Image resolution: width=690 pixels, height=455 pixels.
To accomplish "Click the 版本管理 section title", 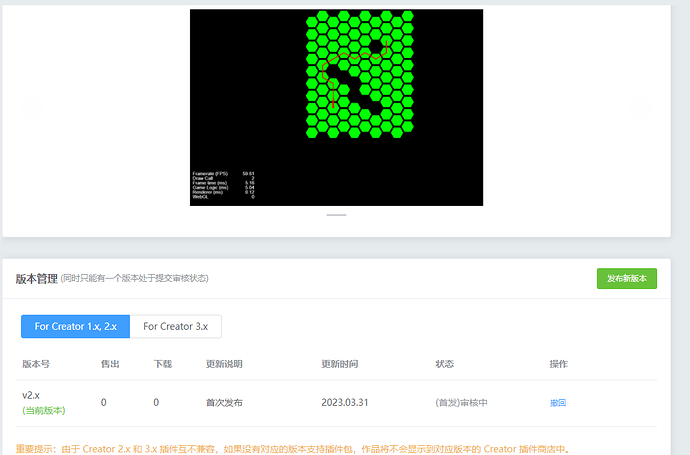I will [x=37, y=279].
